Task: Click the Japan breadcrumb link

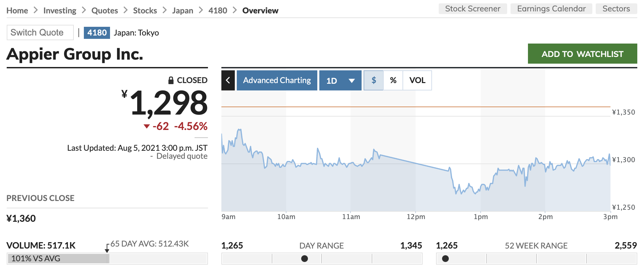Action: [182, 11]
